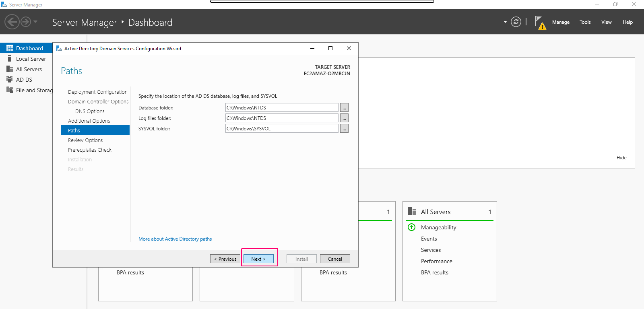Click Cancel in the configuration wizard
This screenshot has height=309, width=644.
tap(335, 259)
